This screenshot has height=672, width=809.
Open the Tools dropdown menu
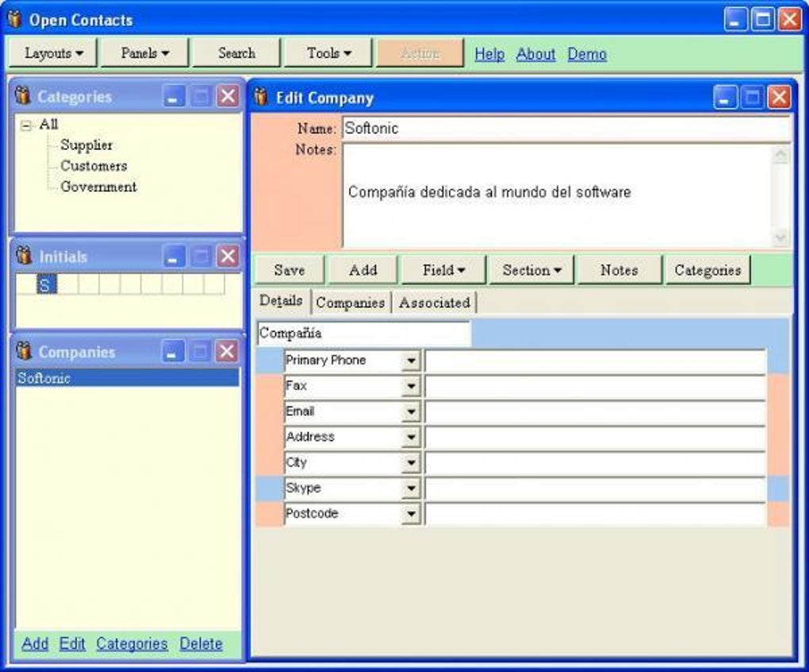click(328, 53)
